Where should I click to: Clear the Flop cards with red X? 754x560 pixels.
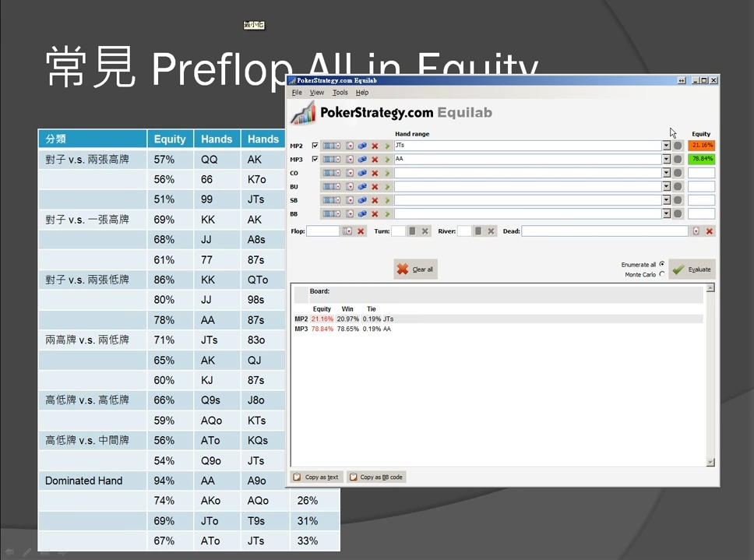(361, 231)
